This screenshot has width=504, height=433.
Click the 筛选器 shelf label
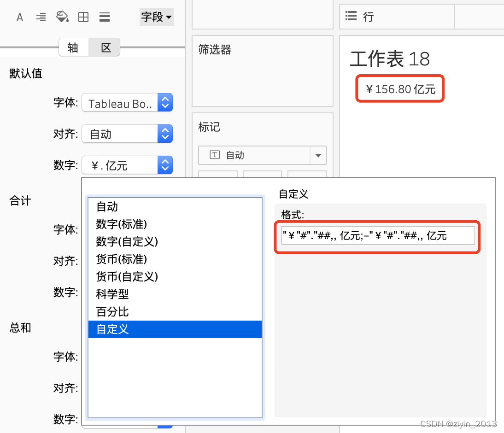click(x=215, y=50)
